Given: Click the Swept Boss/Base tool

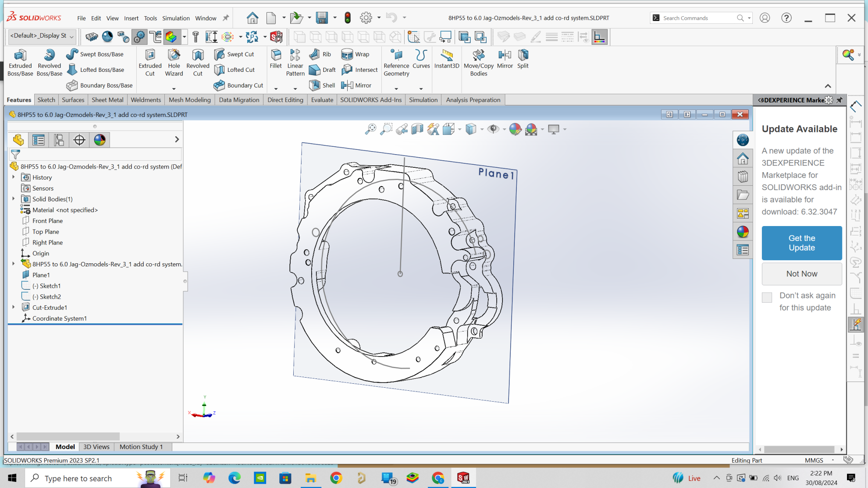Looking at the screenshot, I should tap(95, 54).
